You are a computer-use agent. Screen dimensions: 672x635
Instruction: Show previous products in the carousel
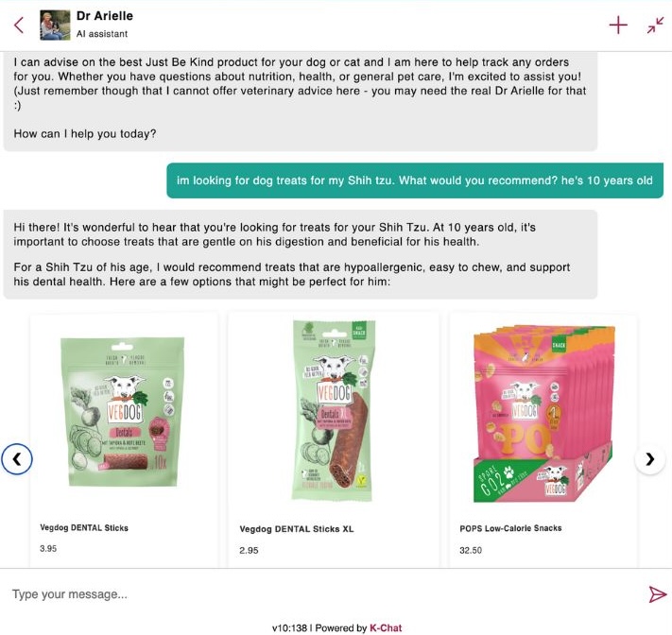(17, 459)
